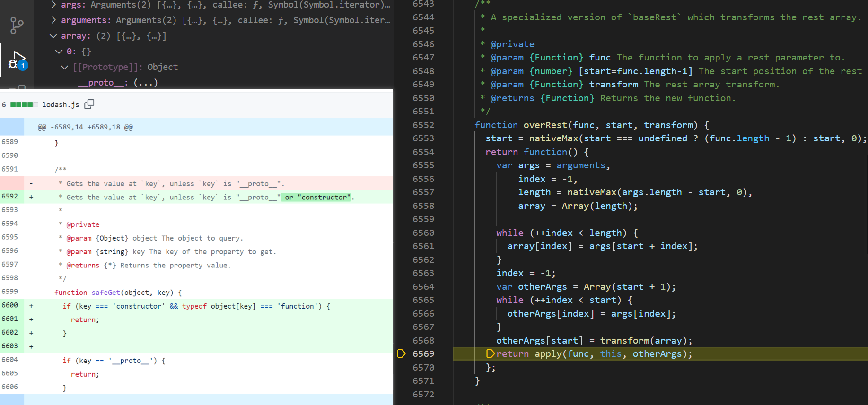
Task: Collapse the array (2) variable
Action: [x=53, y=36]
